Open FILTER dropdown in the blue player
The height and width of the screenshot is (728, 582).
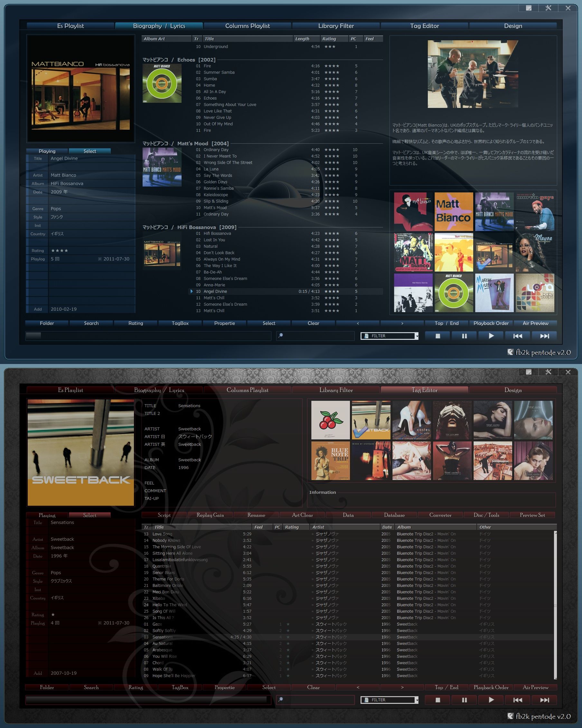click(x=390, y=336)
